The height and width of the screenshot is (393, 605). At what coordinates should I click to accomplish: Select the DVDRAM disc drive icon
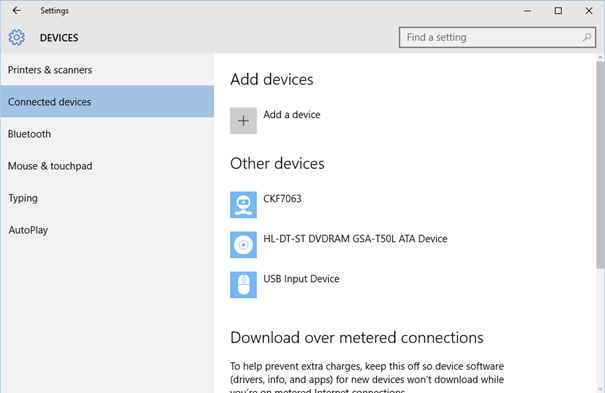point(243,245)
